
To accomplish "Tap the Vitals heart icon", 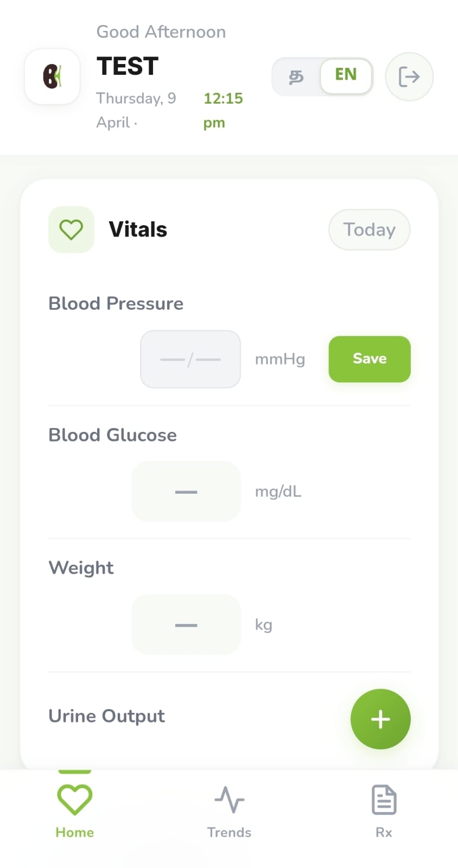I will (x=71, y=229).
